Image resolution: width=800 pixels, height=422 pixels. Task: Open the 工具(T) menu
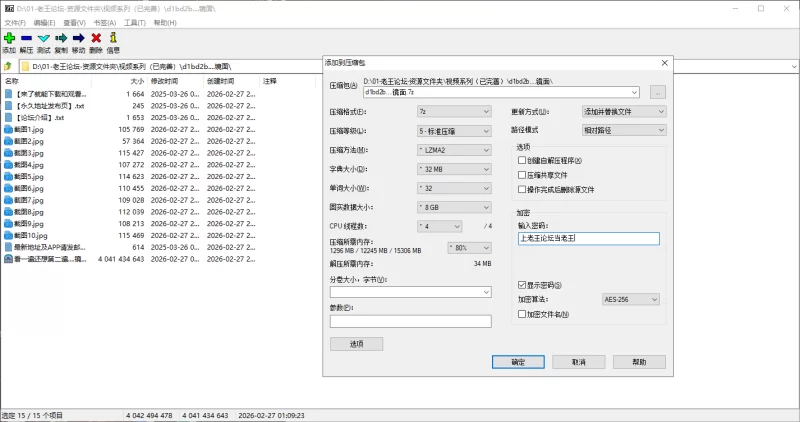[135, 23]
